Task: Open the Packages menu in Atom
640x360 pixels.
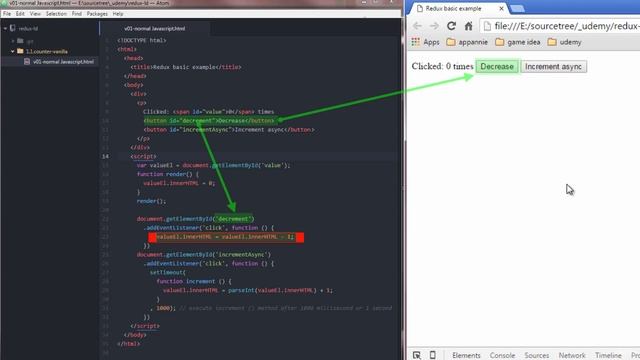Action: point(97,14)
